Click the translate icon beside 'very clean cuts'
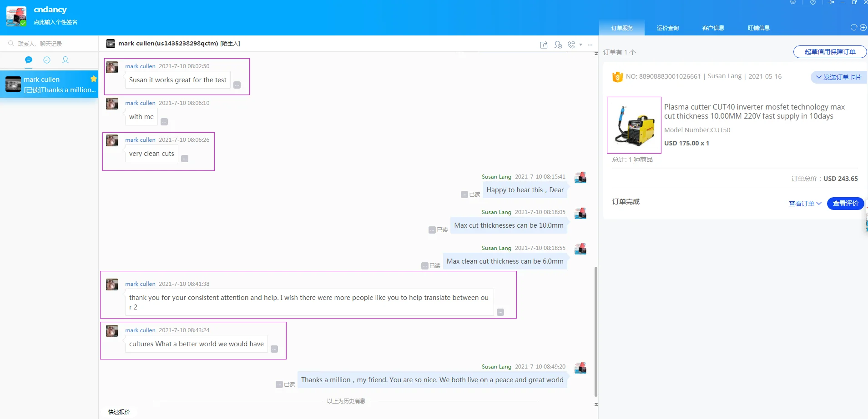868x419 pixels. pos(185,159)
